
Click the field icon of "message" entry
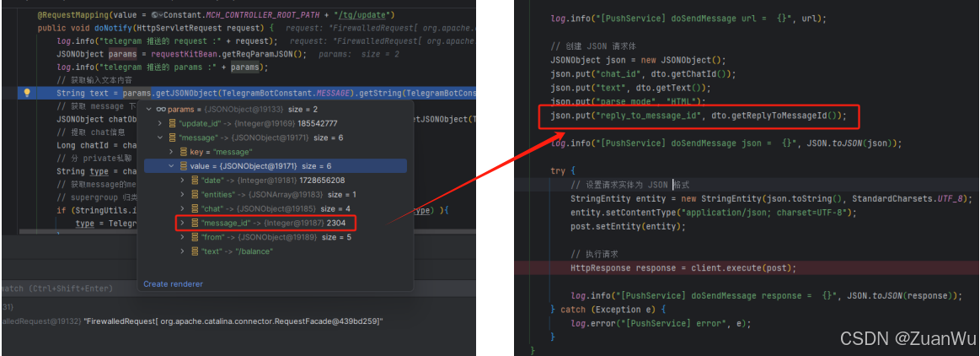(173, 138)
